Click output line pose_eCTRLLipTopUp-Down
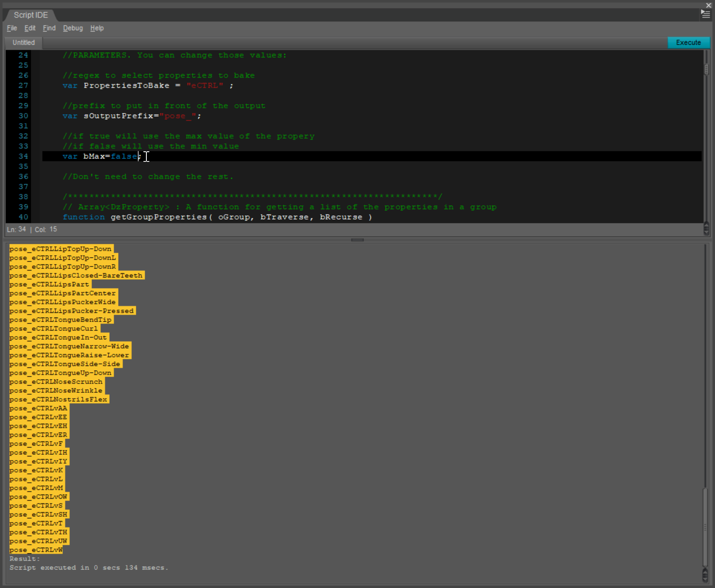The width and height of the screenshot is (715, 588). pos(61,249)
